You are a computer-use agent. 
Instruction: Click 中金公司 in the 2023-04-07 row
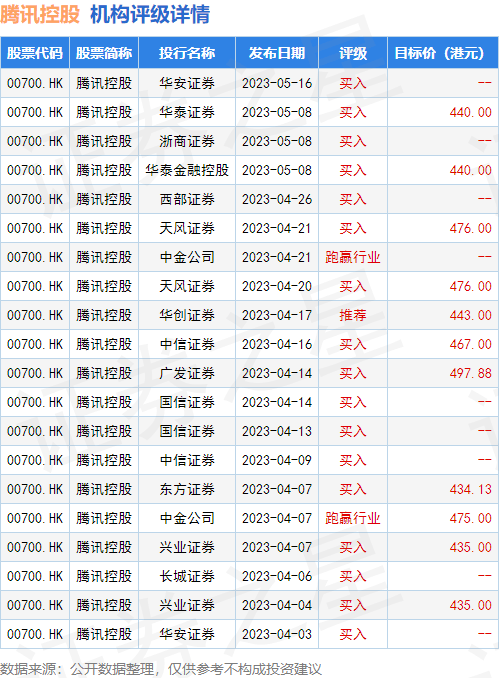[187, 518]
